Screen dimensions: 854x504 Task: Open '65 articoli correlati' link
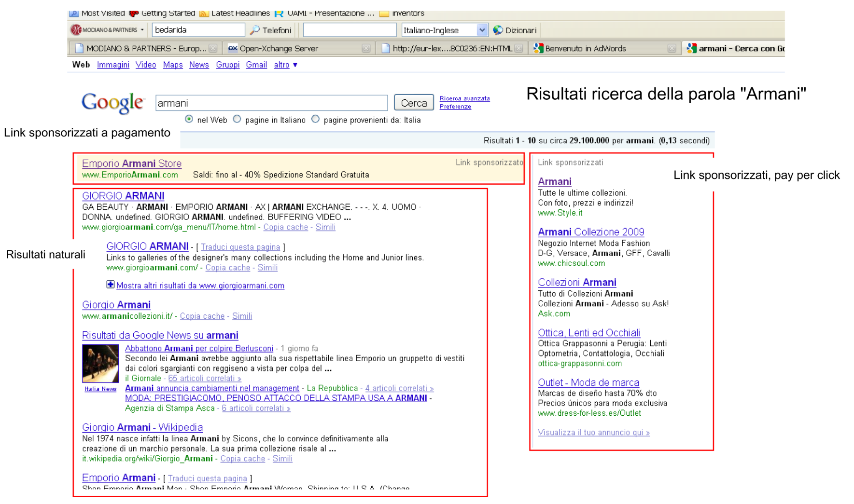point(205,378)
